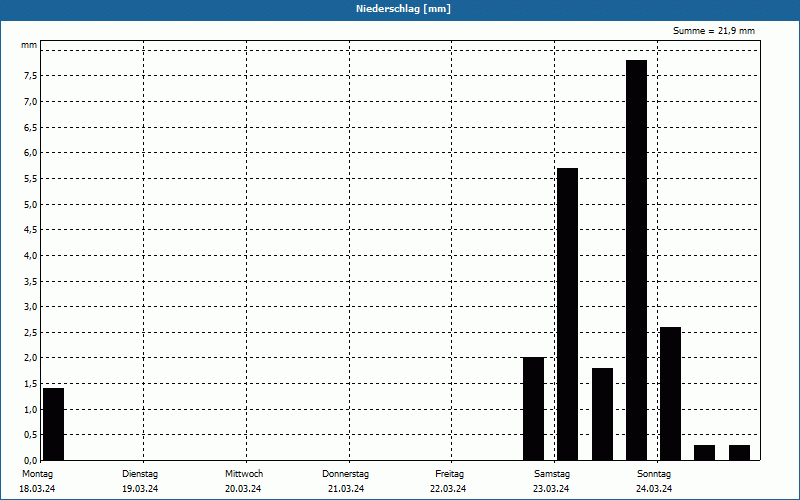Select the 2,0 y-axis value
The width and height of the screenshot is (800, 500).
click(x=31, y=358)
